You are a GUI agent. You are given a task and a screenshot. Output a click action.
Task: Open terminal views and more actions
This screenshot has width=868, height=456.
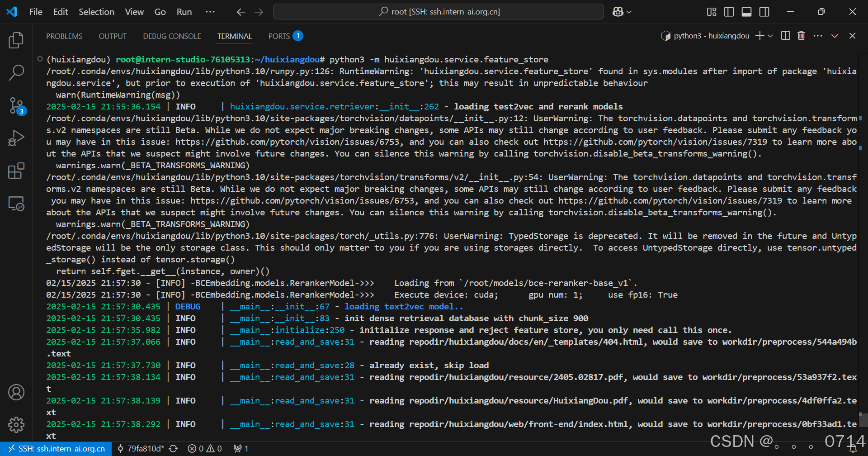(818, 36)
